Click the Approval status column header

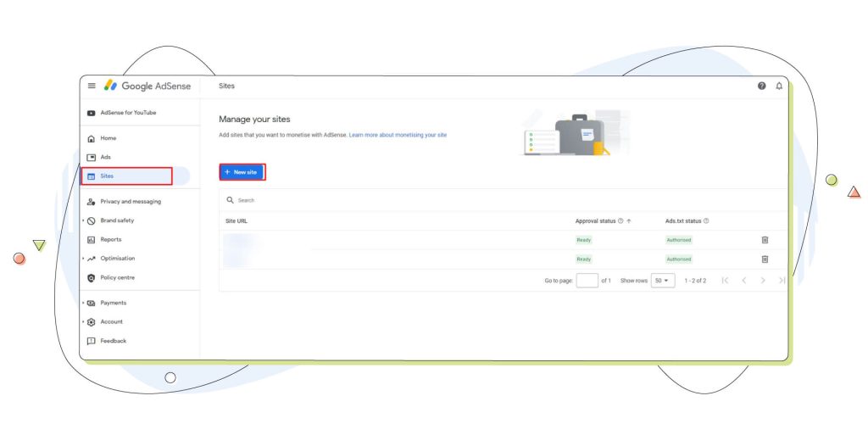coord(595,220)
